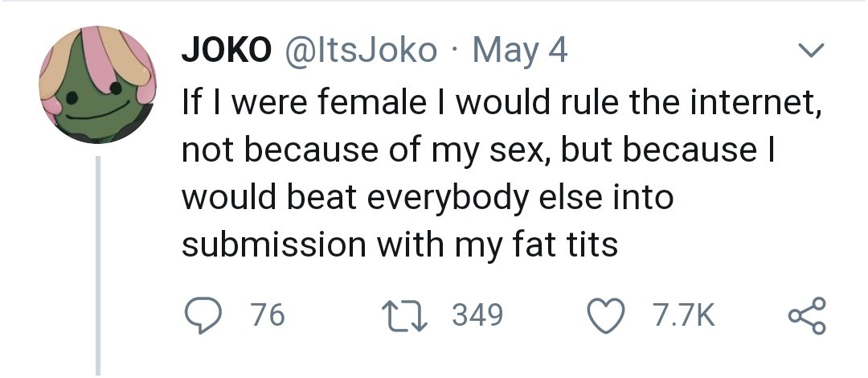This screenshot has height=378, width=868.
Task: Click the tweet line starting with "not because"
Action: coord(478,150)
